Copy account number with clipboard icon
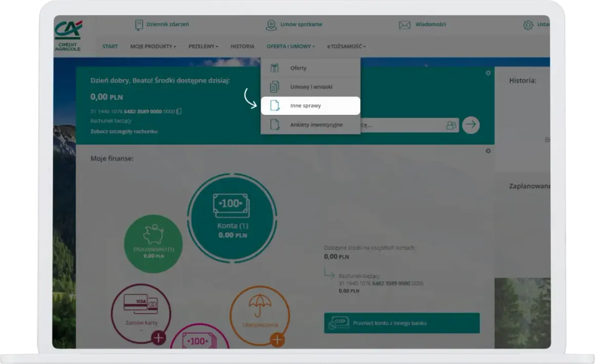Image resolution: width=595 pixels, height=364 pixels. point(179,111)
